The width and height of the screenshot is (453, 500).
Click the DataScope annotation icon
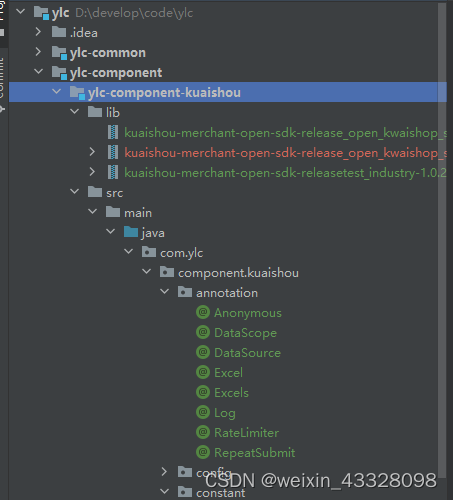click(203, 332)
